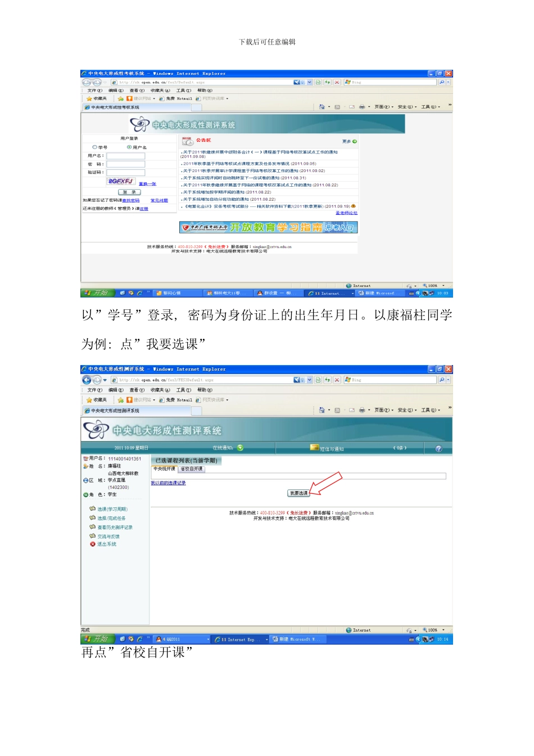This screenshot has width=534, height=756.
Task: Click the RSS feed icon in the lower browser command bar
Action: click(x=337, y=410)
